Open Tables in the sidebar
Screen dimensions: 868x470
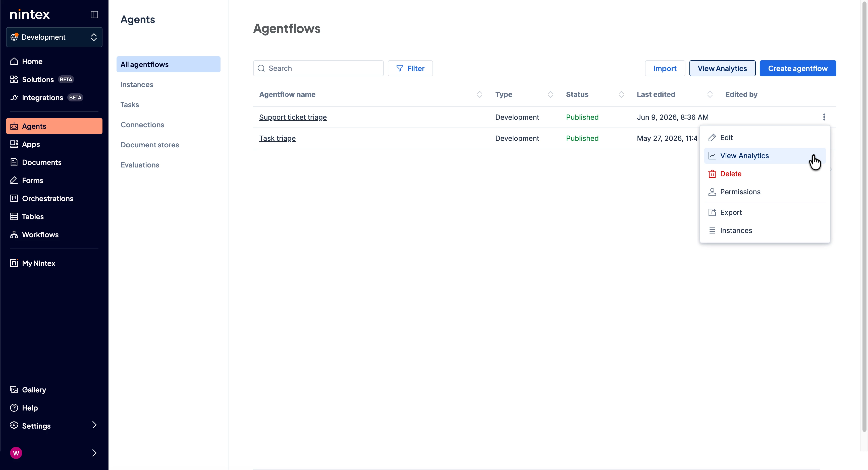(x=54, y=217)
